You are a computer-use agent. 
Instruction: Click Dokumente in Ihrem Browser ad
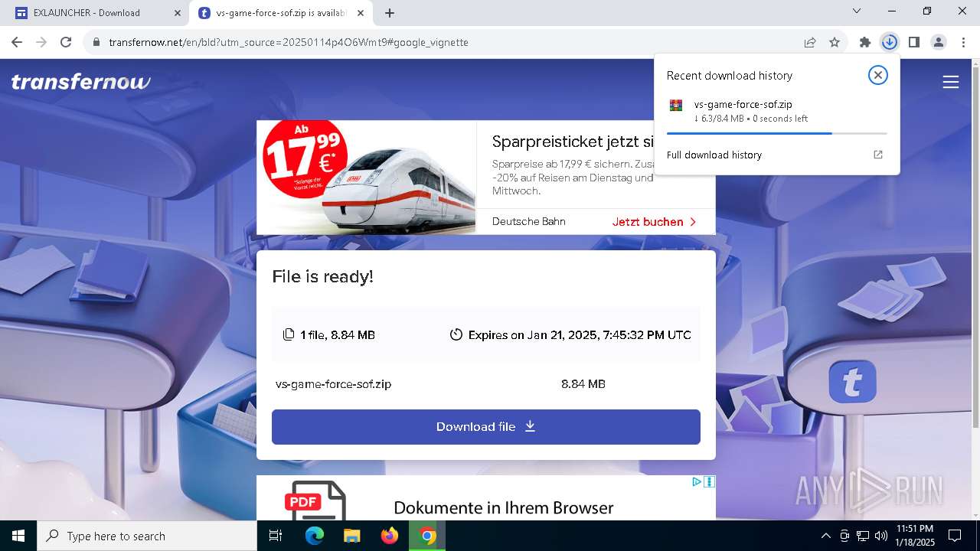click(x=504, y=507)
